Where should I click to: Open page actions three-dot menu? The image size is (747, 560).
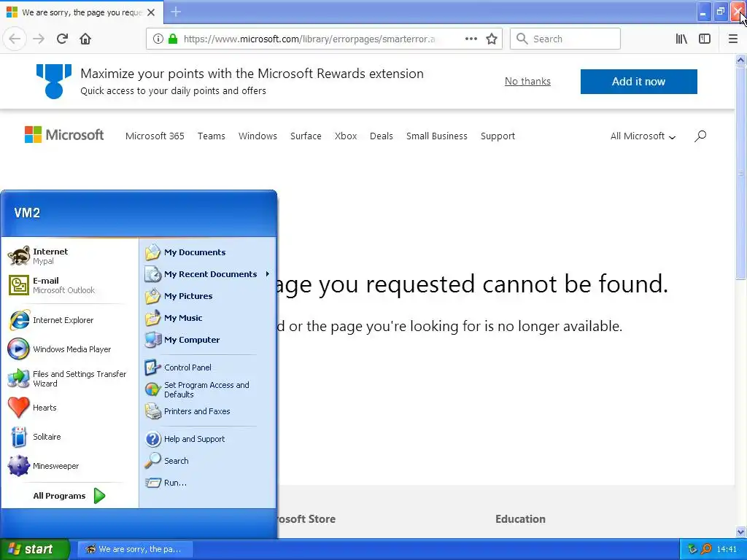pyautogui.click(x=471, y=39)
